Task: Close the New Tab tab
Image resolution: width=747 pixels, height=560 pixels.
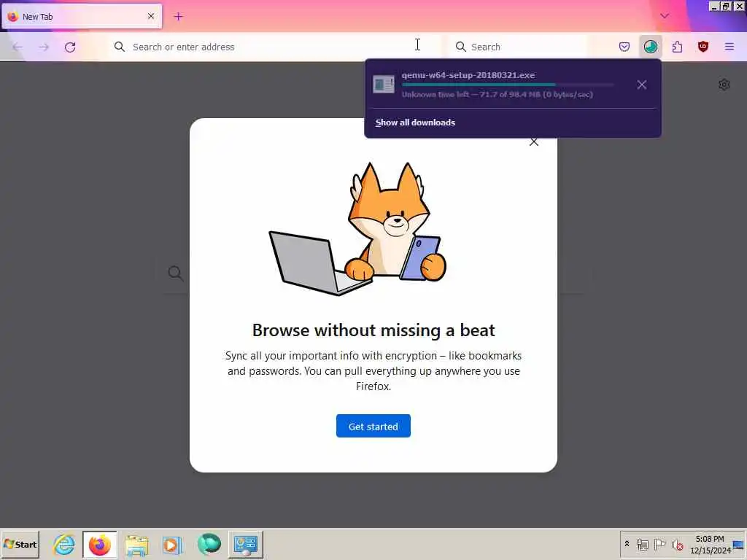Action: (x=151, y=16)
